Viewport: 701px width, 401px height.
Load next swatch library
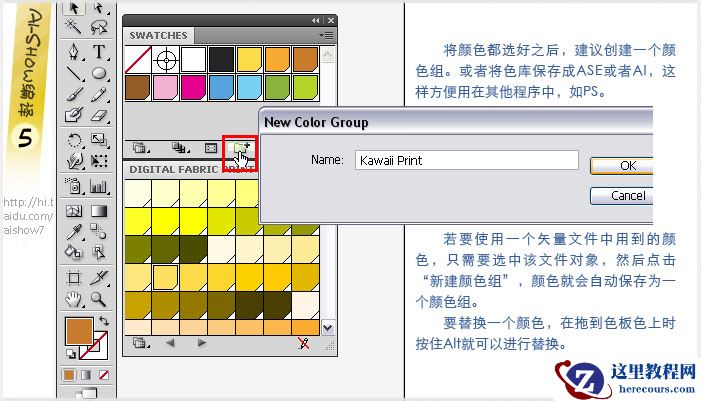pyautogui.click(x=202, y=343)
